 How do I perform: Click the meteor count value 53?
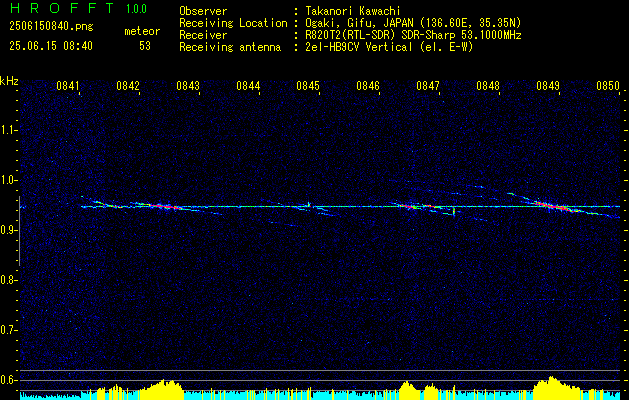[145, 46]
